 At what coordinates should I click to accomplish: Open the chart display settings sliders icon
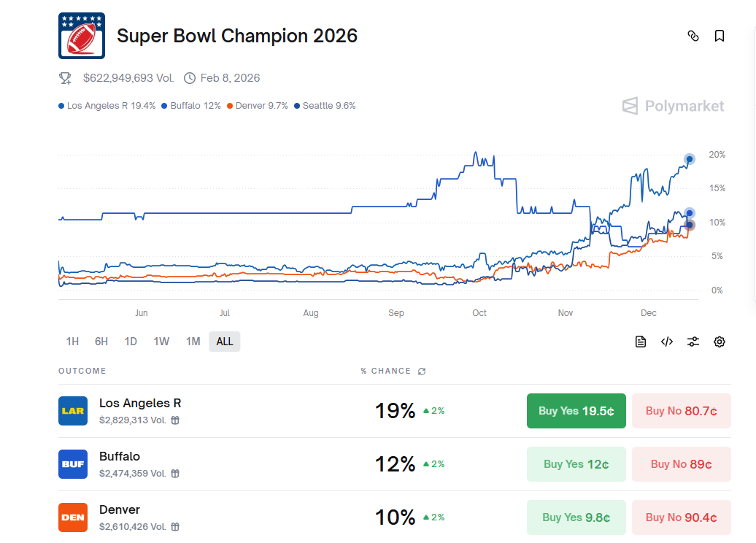coord(693,341)
